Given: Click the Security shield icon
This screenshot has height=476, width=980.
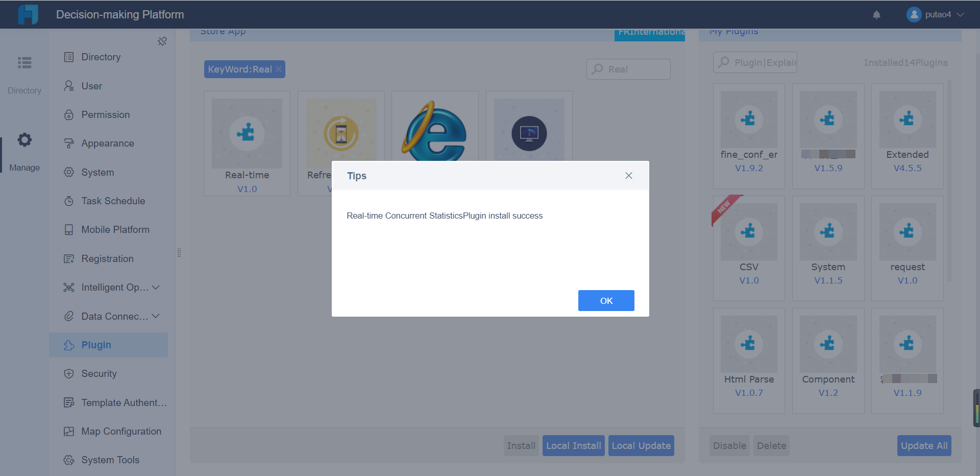Looking at the screenshot, I should [x=69, y=374].
